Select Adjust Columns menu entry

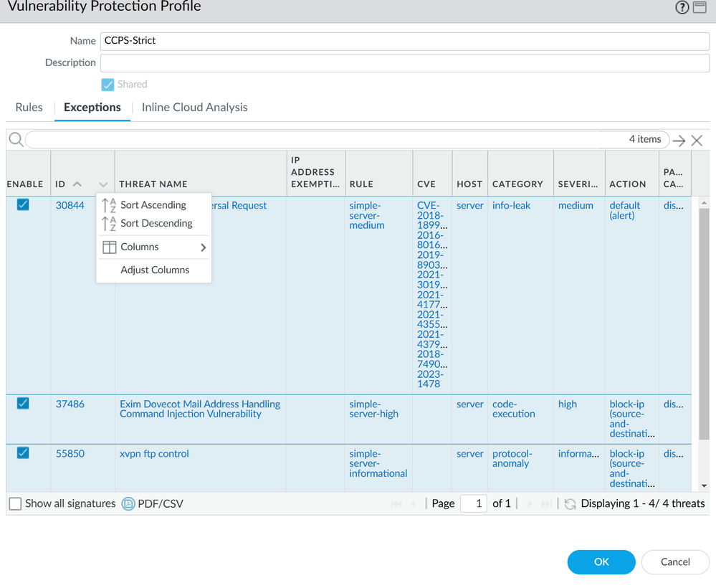155,270
